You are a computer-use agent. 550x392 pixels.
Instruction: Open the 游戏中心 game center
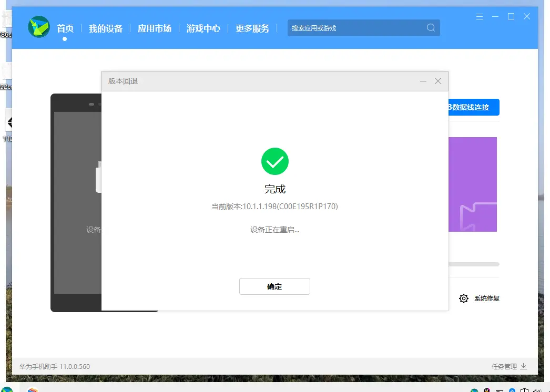click(x=203, y=28)
